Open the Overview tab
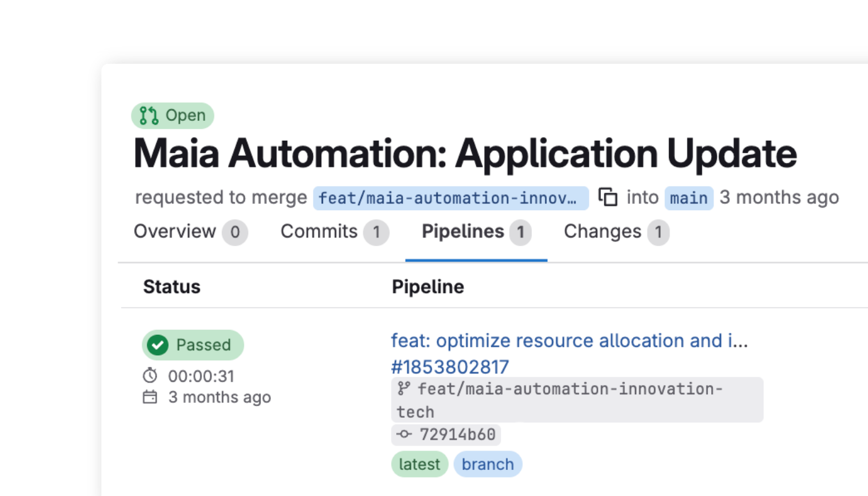 (x=176, y=231)
